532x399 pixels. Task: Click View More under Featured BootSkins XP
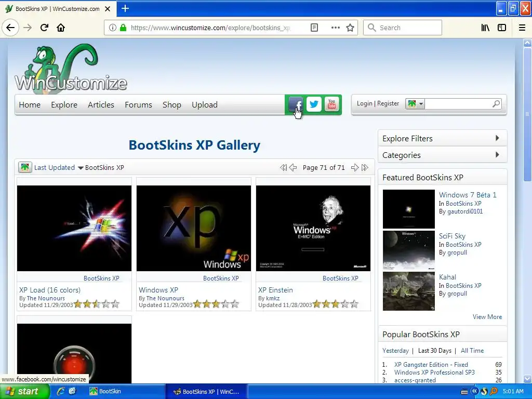click(x=487, y=317)
